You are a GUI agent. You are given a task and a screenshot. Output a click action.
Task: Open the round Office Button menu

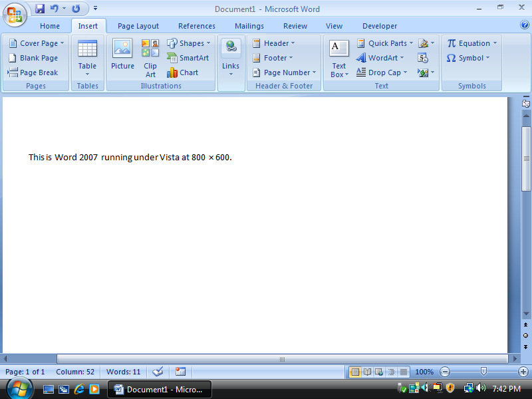coord(15,15)
